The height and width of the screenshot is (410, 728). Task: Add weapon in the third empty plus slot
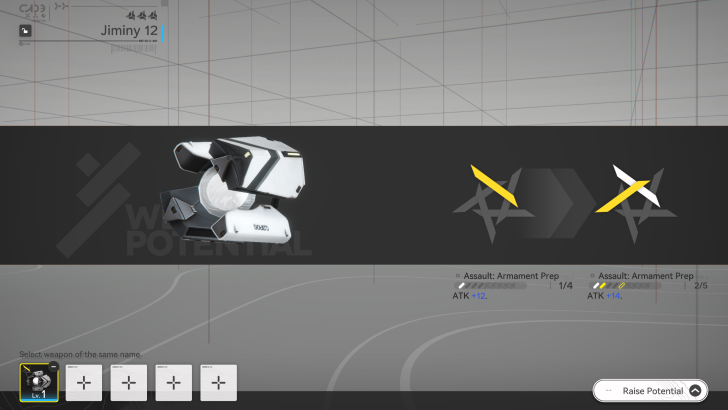tap(174, 383)
